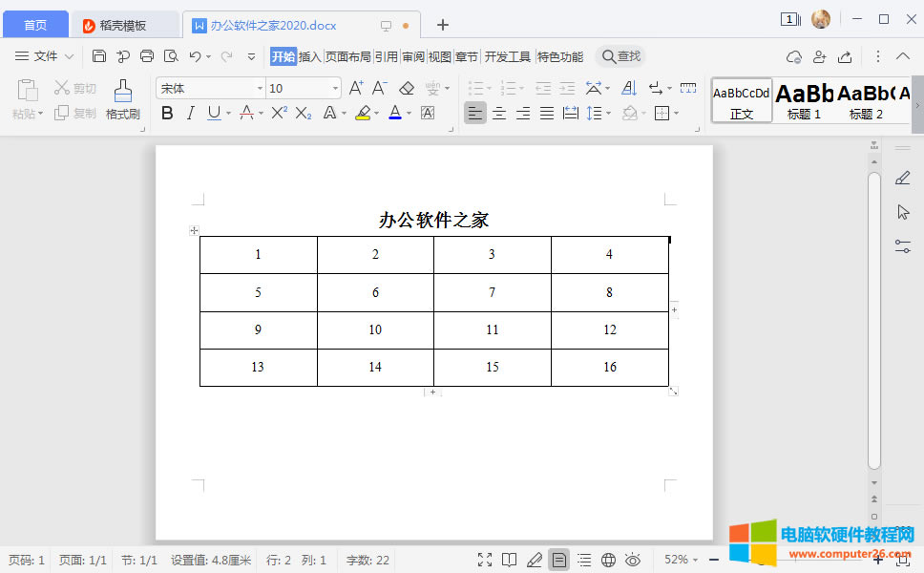Click the font color A swatch

click(395, 114)
